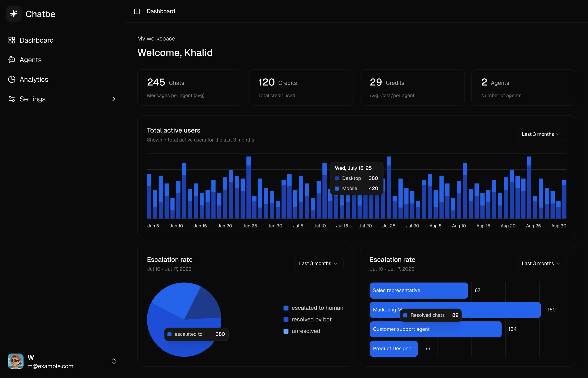Click the Settings sliders icon
Screen dimensions: 588x378
(x=12, y=99)
